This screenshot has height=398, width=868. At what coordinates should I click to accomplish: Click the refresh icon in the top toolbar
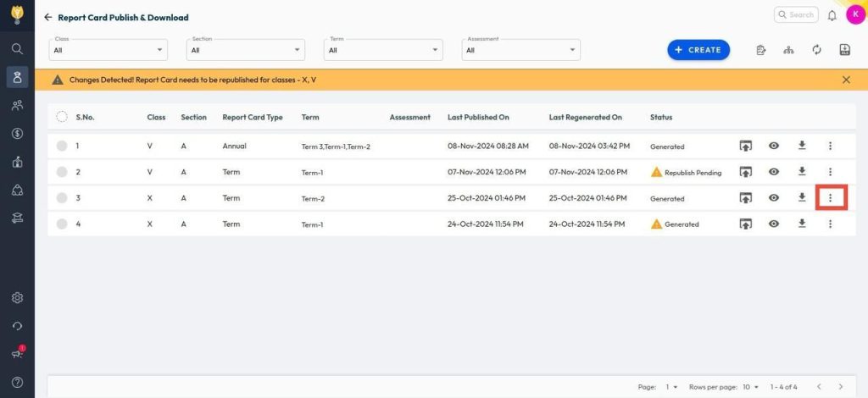[x=816, y=50]
